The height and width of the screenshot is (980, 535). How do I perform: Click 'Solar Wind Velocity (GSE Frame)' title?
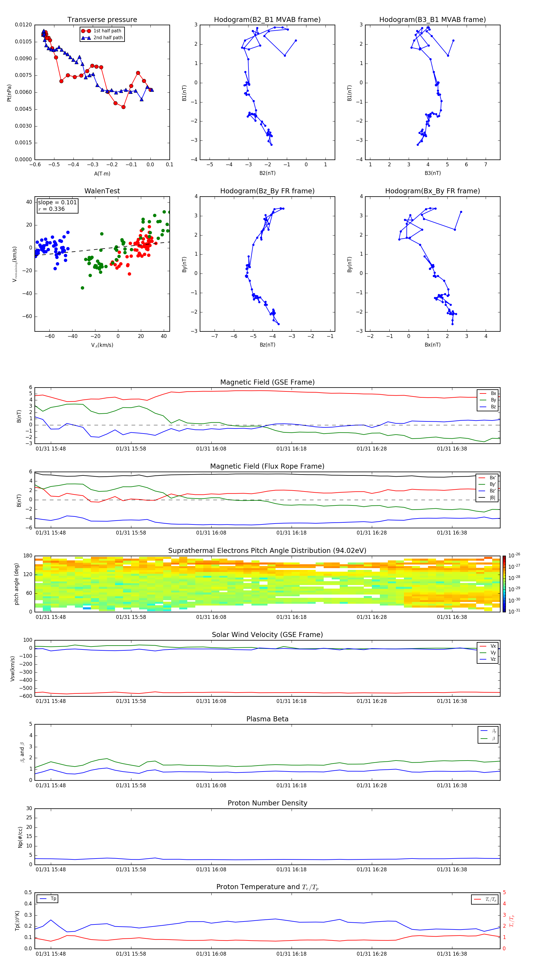click(267, 635)
